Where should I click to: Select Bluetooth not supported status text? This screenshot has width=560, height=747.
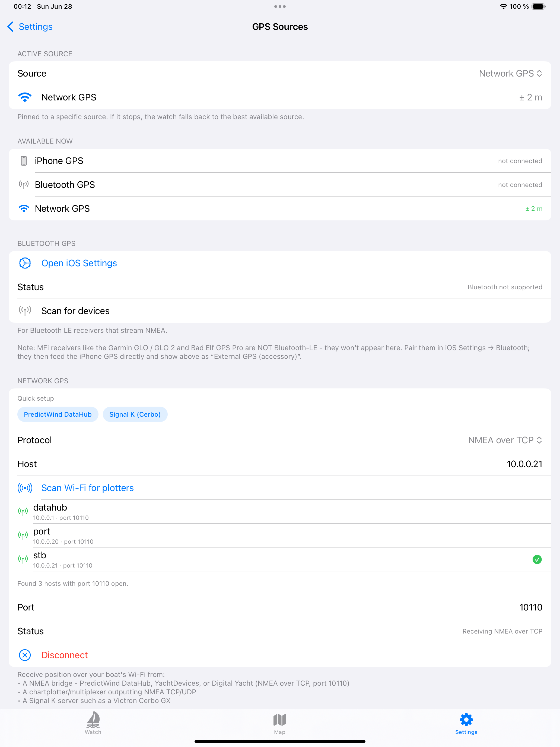coord(505,287)
